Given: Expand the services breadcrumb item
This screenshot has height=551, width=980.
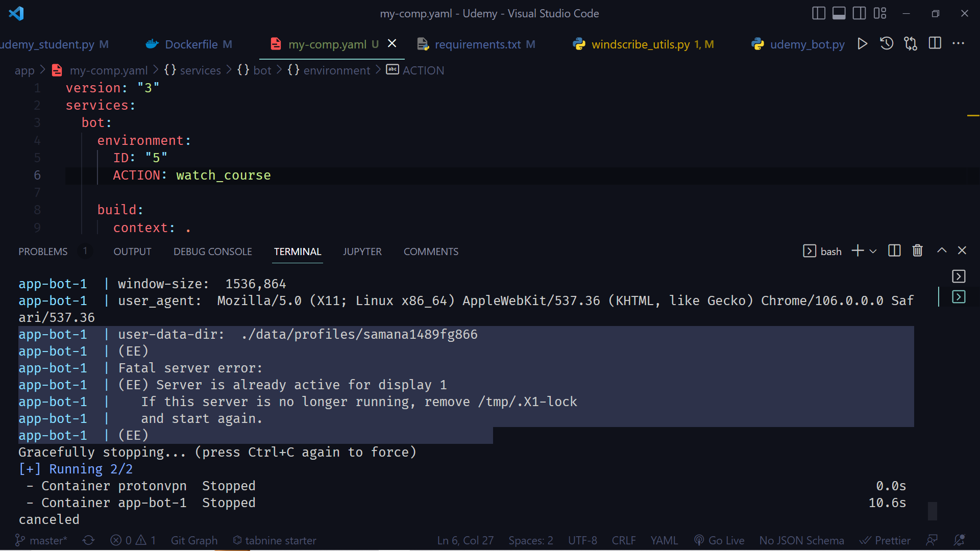Looking at the screenshot, I should [x=200, y=70].
